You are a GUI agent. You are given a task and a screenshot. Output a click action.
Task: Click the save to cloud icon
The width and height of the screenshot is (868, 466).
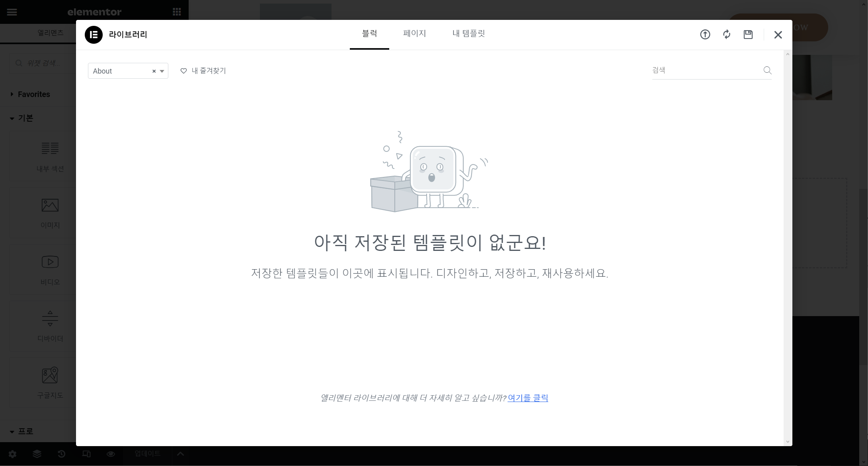pyautogui.click(x=748, y=35)
